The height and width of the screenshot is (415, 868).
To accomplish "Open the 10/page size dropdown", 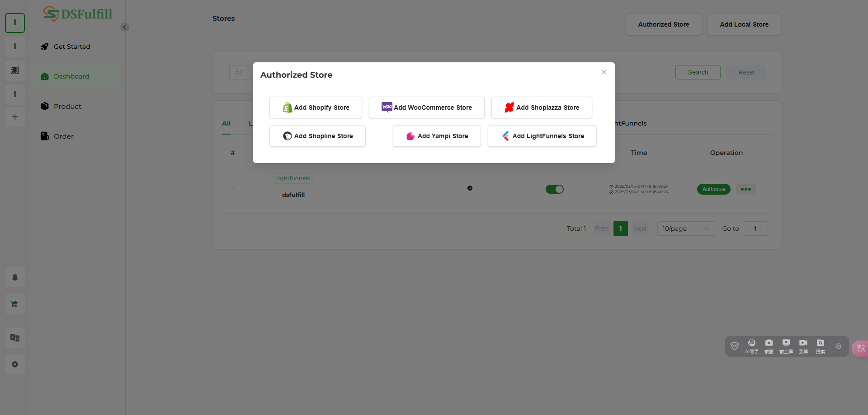I will (686, 228).
